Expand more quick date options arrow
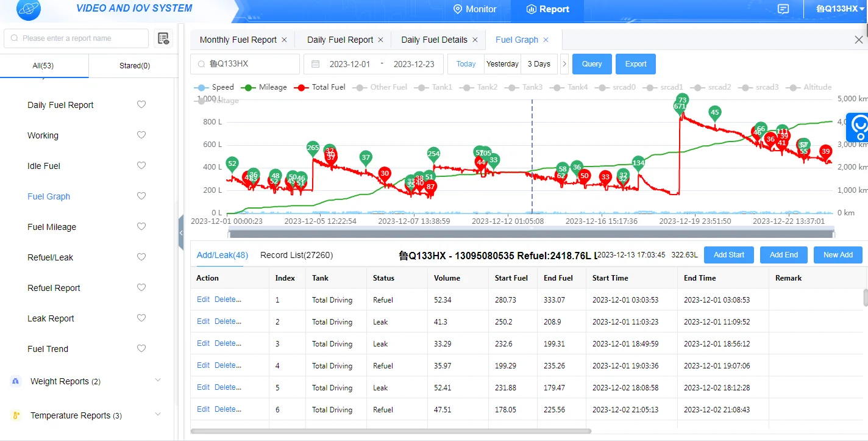This screenshot has width=868, height=441. (564, 64)
